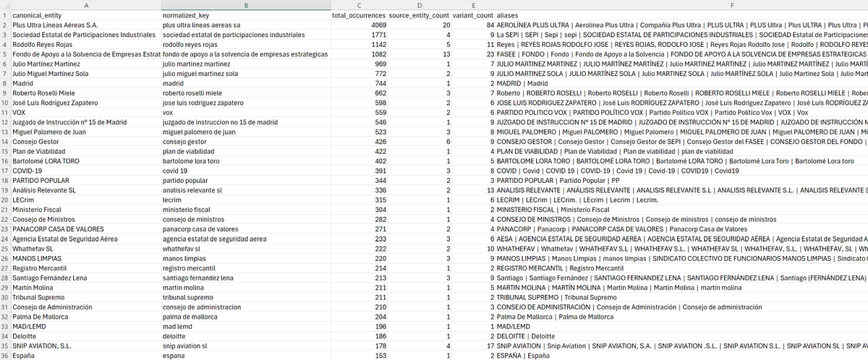Screen dimensions: 868x360
Task: Select cell Consejo de Administración in column A
Action: click(85, 307)
